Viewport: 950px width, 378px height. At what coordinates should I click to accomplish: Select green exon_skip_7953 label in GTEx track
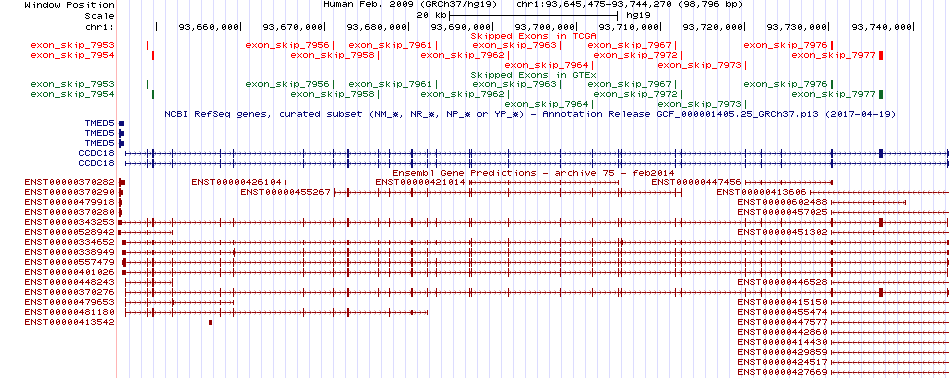point(72,84)
